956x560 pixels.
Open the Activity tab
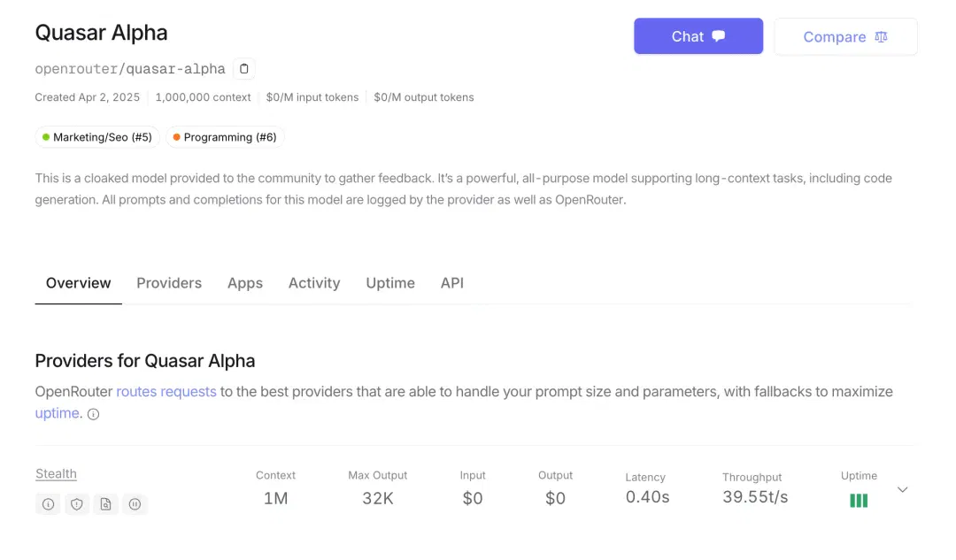tap(314, 283)
